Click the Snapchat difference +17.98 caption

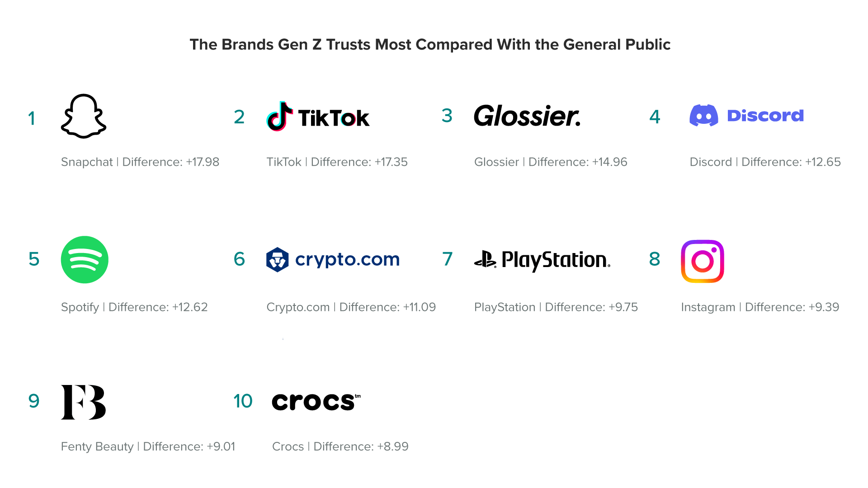140,162
